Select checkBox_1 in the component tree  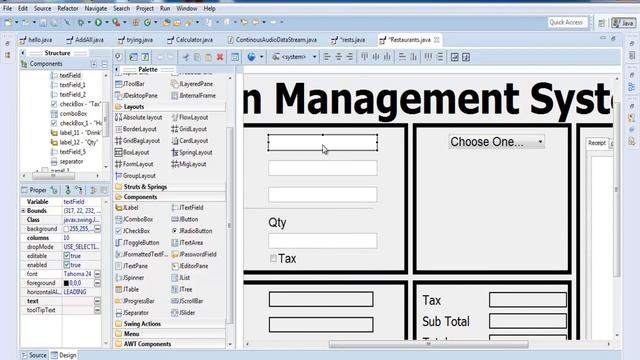[x=76, y=123]
